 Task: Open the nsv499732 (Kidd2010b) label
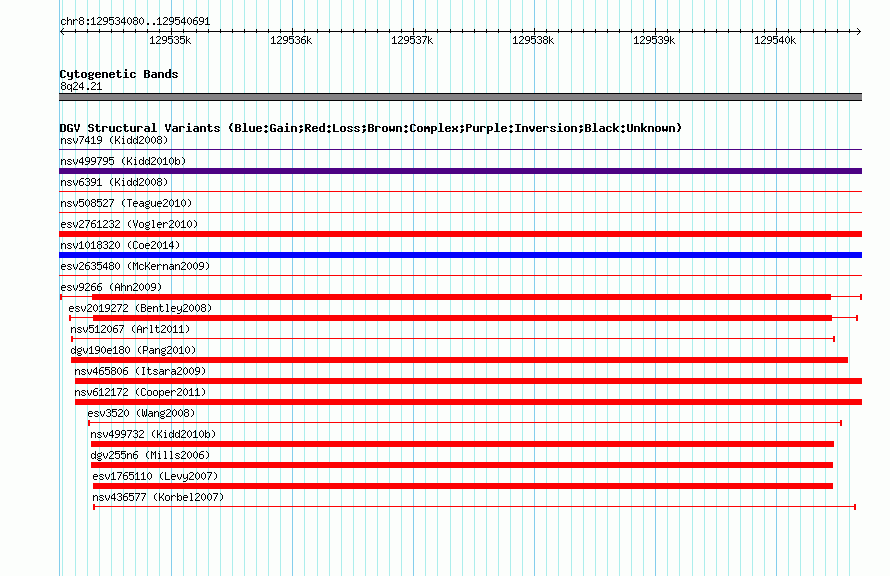[153, 434]
